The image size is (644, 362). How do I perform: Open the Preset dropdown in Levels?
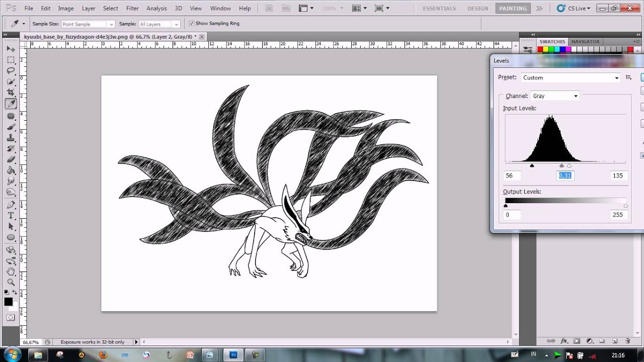[570, 78]
